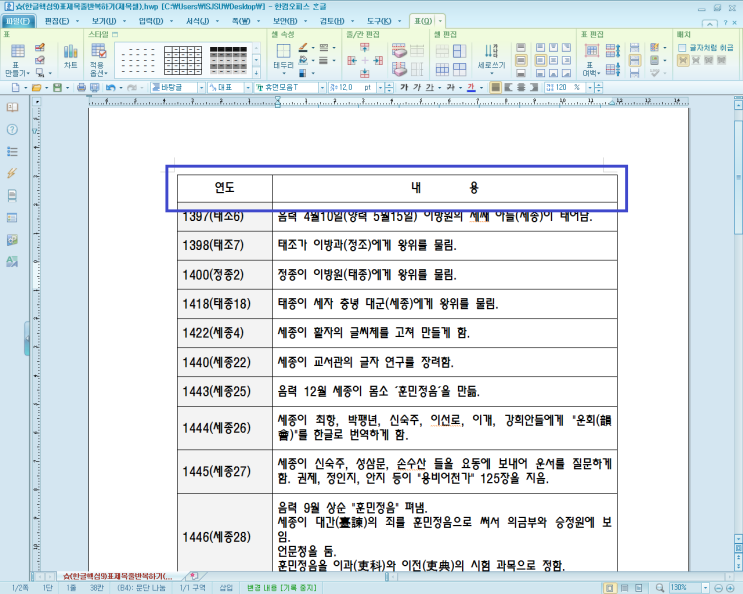Click the left sidebar book icon
This screenshot has height=594, width=743.
pos(12,107)
